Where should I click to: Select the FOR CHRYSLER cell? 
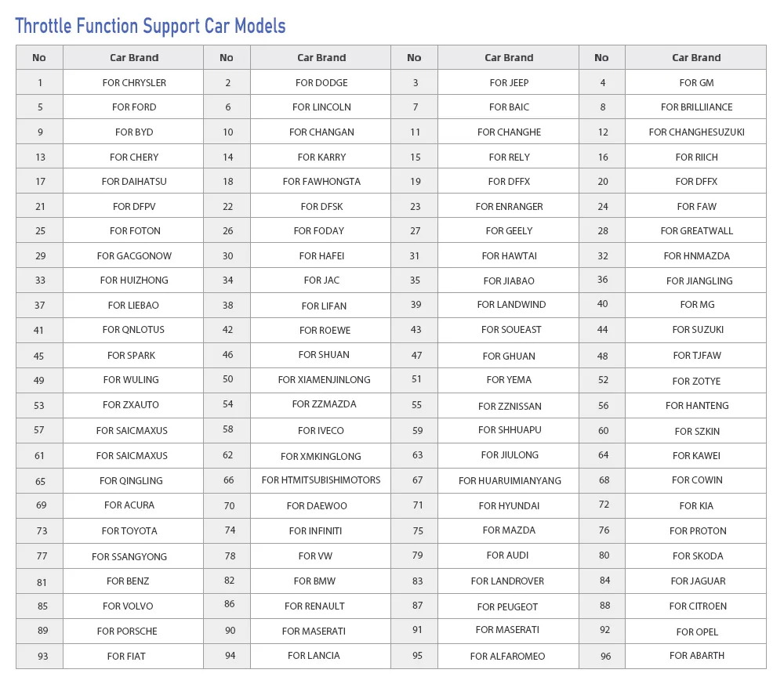click(x=134, y=82)
